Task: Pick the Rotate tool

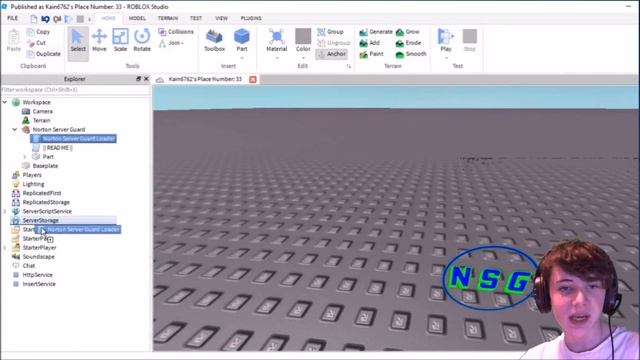Action: (142, 41)
